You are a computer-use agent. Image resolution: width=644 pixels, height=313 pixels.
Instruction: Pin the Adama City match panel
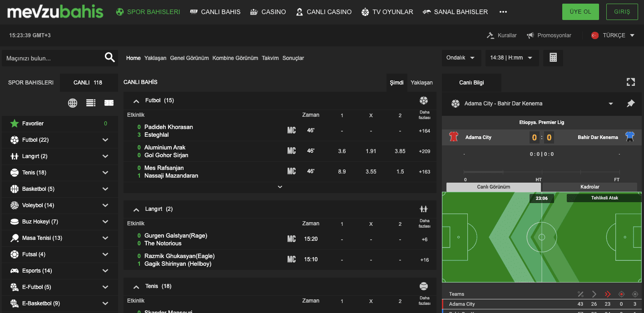(x=630, y=104)
